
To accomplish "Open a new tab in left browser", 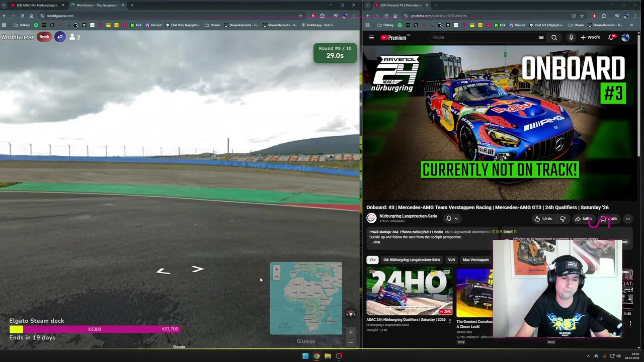I will pos(132,5).
